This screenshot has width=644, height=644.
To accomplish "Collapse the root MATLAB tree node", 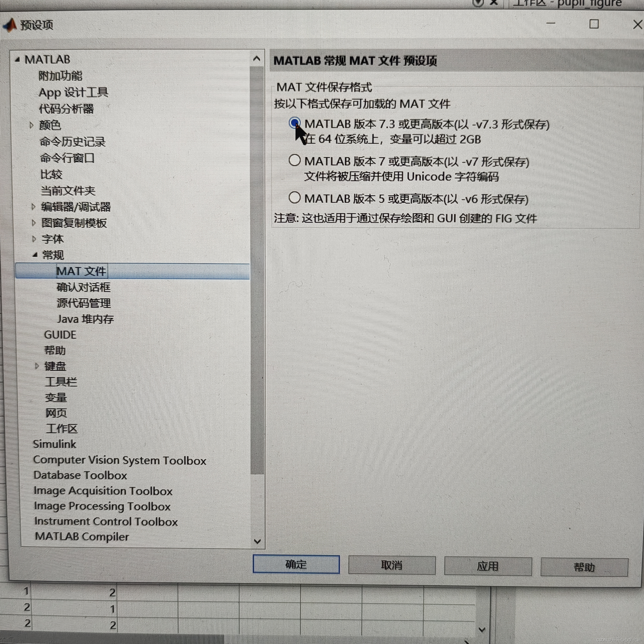I will [x=17, y=60].
